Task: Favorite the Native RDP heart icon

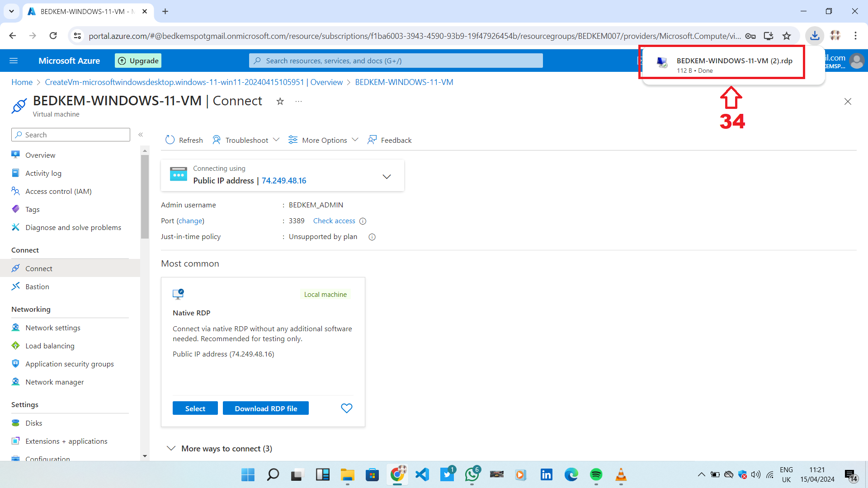Action: 346,408
